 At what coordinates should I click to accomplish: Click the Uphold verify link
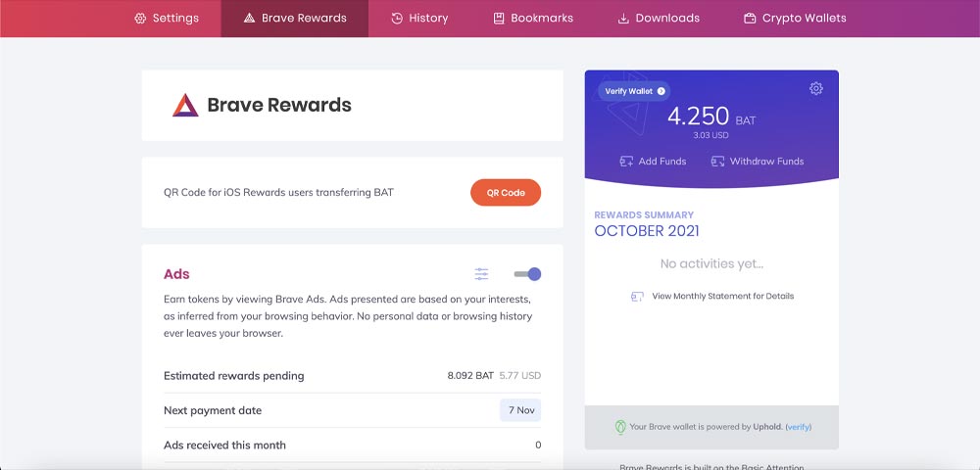pyautogui.click(x=798, y=427)
